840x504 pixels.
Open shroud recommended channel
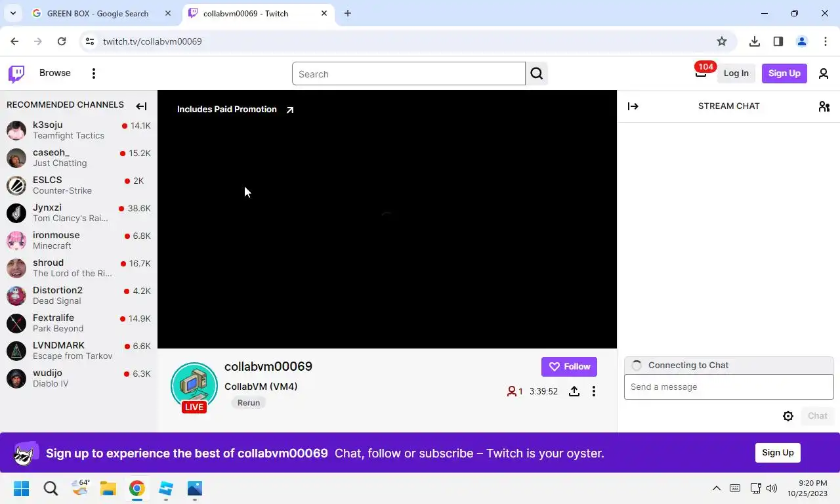(79, 268)
